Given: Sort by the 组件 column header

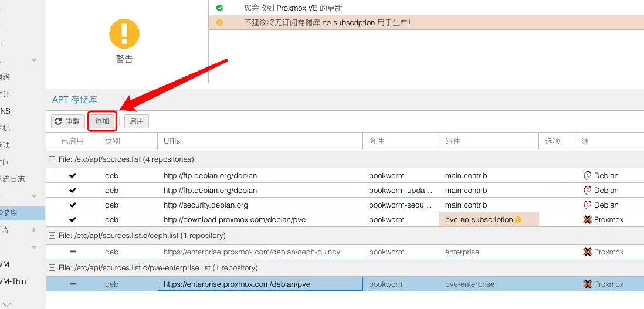Looking at the screenshot, I should [489, 141].
